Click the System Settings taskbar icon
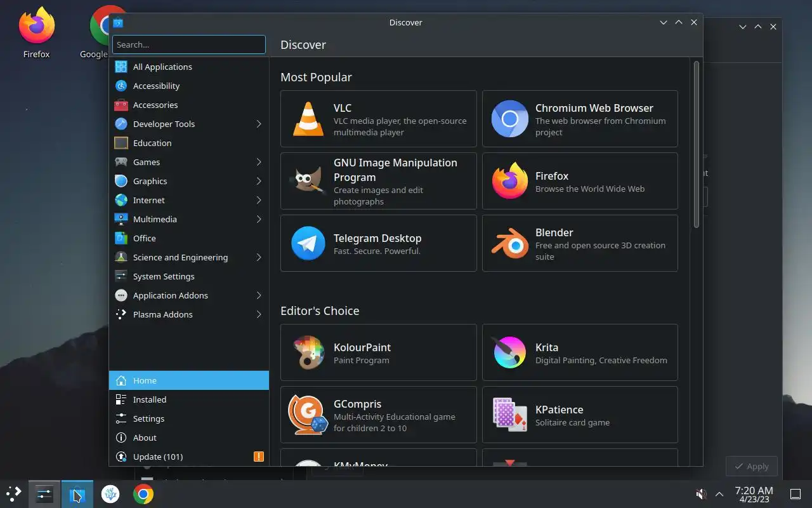Screen dimensions: 812x508 click(x=44, y=494)
